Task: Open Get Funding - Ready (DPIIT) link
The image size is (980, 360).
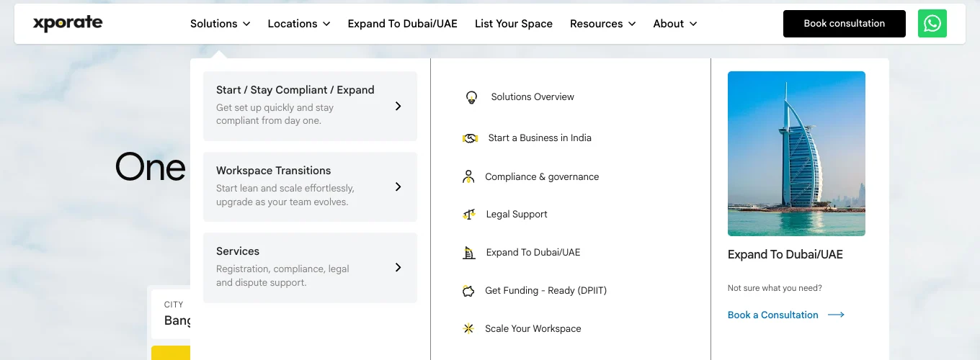Action: tap(546, 291)
